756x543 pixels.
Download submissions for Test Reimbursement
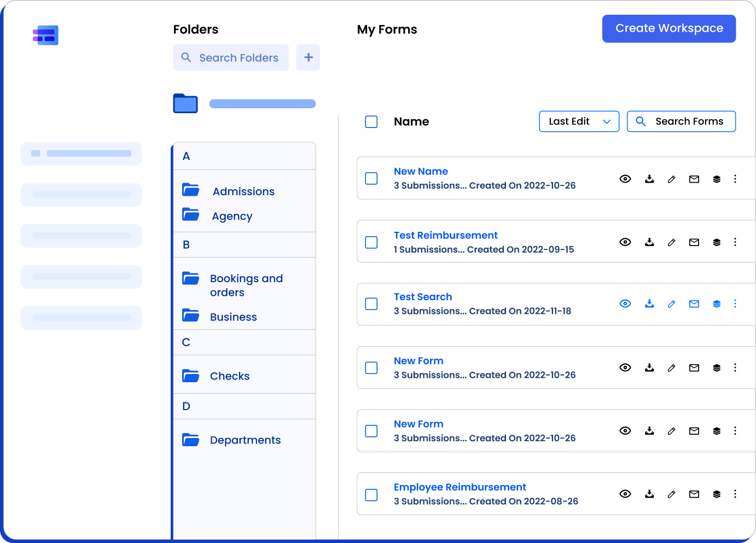[x=649, y=242]
